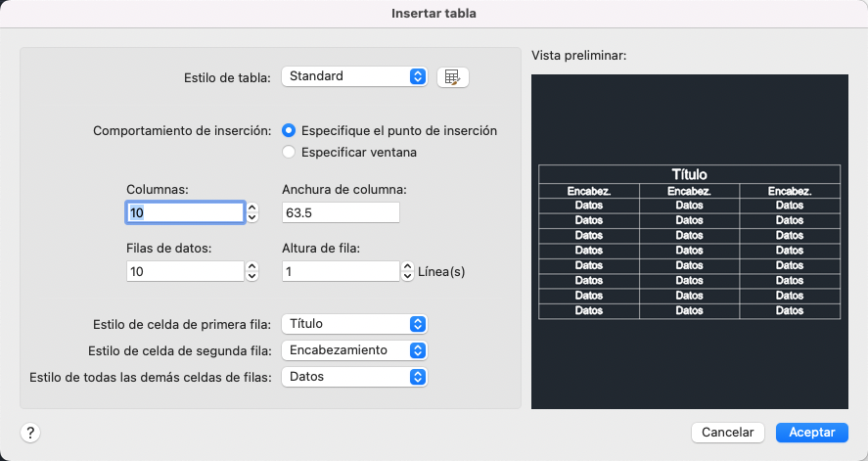Increase the Columnas stepper value
Image resolution: width=868 pixels, height=461 pixels.
click(x=252, y=207)
